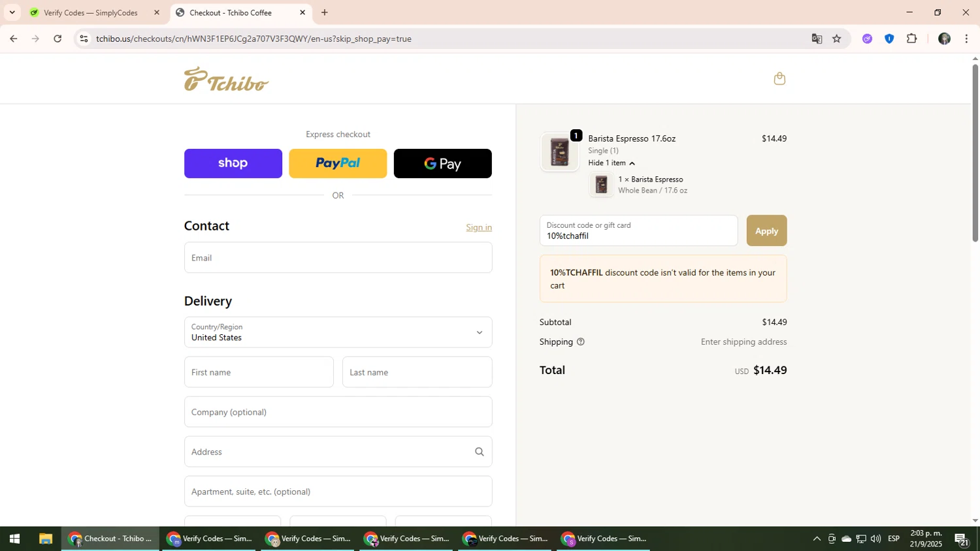Click the Subtotal $14.49 value
Screen dimensions: 980x551
pyautogui.click(x=774, y=323)
